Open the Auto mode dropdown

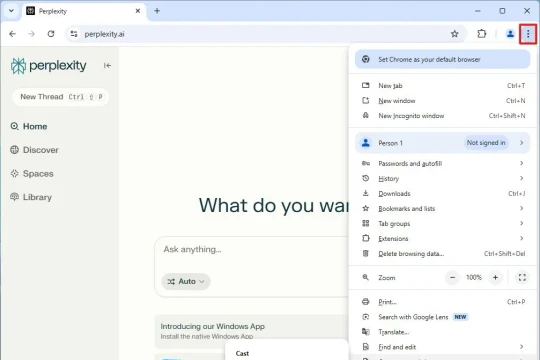[186, 281]
